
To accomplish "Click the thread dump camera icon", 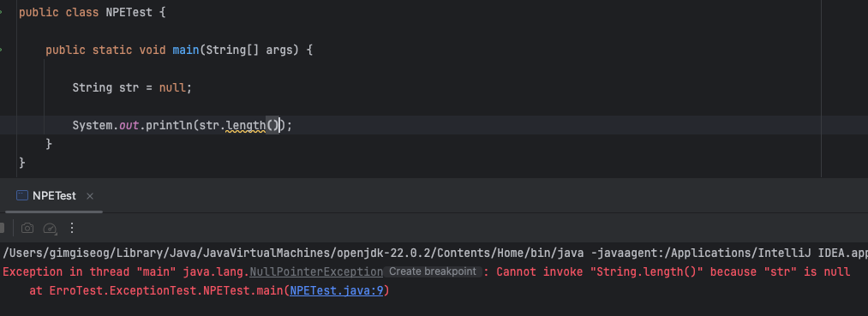I will pyautogui.click(x=27, y=228).
